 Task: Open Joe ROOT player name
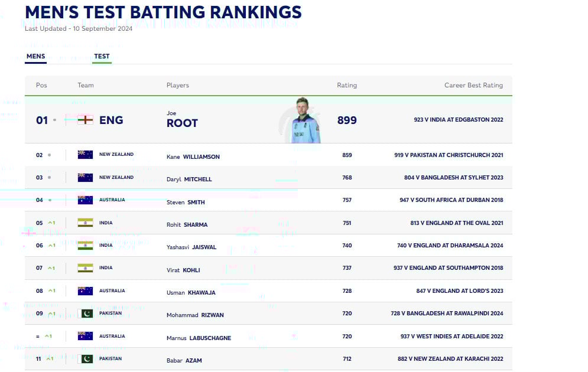(182, 123)
